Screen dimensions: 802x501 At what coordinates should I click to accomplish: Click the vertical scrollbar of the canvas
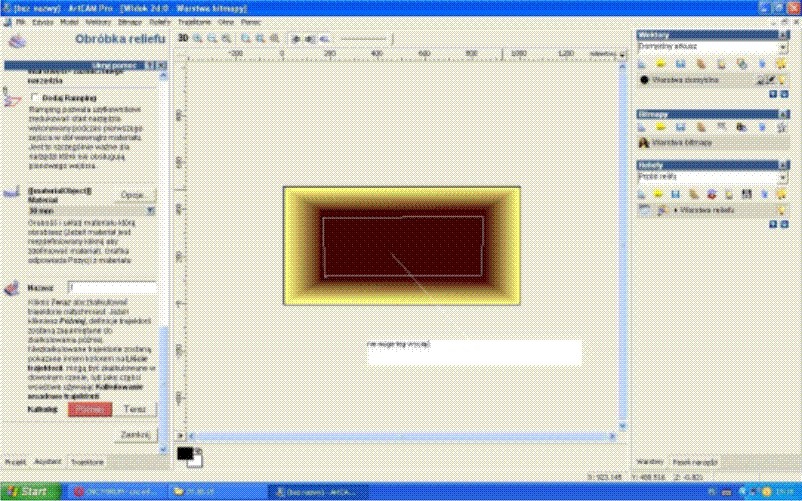click(622, 246)
